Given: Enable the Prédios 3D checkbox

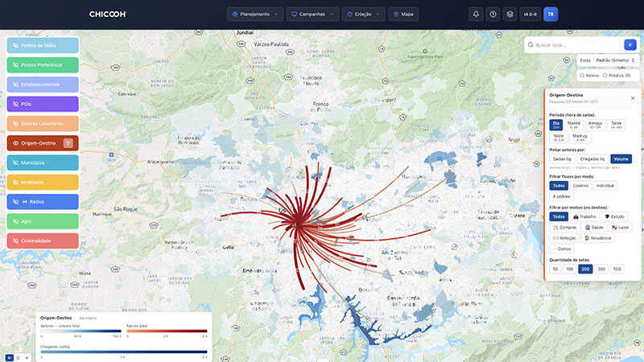Looking at the screenshot, I should [605, 76].
